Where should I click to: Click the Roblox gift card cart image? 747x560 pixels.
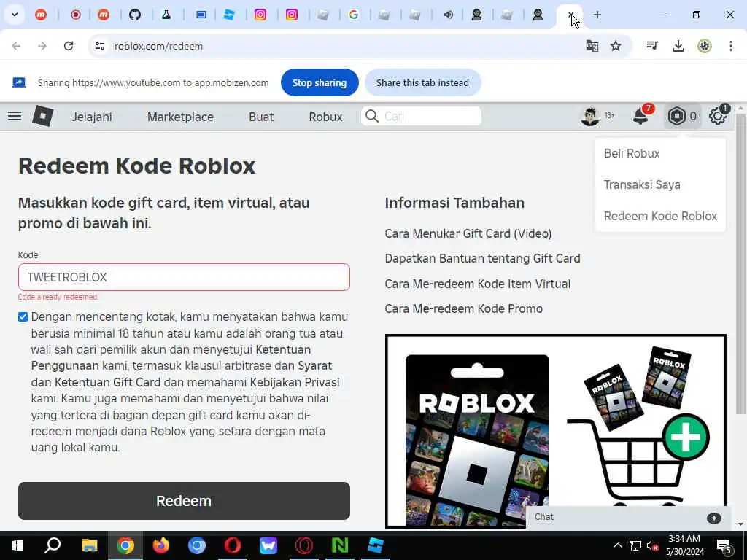click(555, 431)
